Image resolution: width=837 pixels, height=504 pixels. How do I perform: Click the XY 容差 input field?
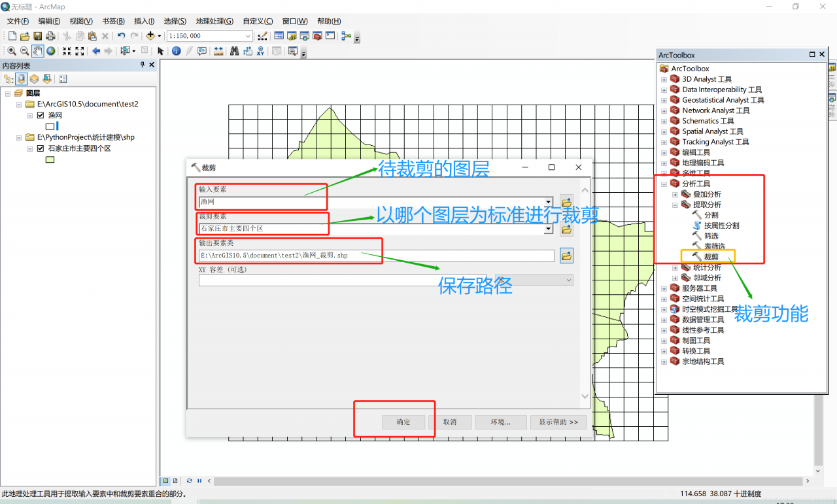coord(343,280)
